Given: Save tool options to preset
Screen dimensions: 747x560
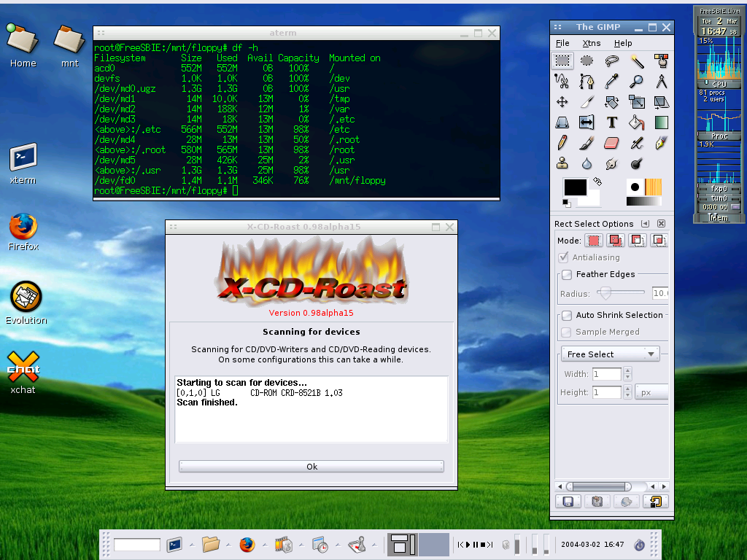Looking at the screenshot, I should pos(568,502).
